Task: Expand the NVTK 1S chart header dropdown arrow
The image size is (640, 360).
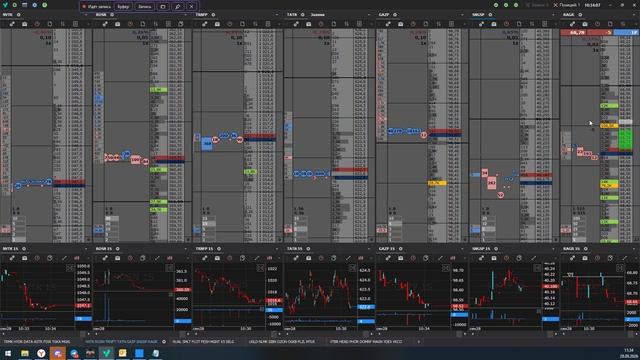Action: pos(86,249)
